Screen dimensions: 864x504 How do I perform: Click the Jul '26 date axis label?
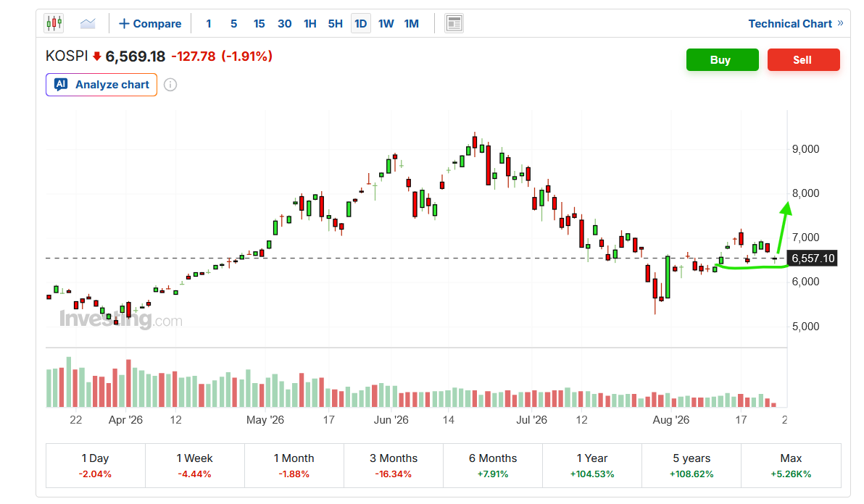531,420
